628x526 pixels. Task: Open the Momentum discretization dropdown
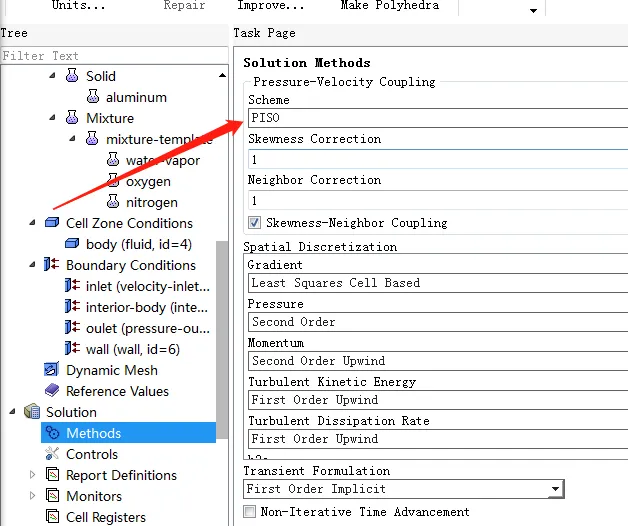[x=438, y=361]
